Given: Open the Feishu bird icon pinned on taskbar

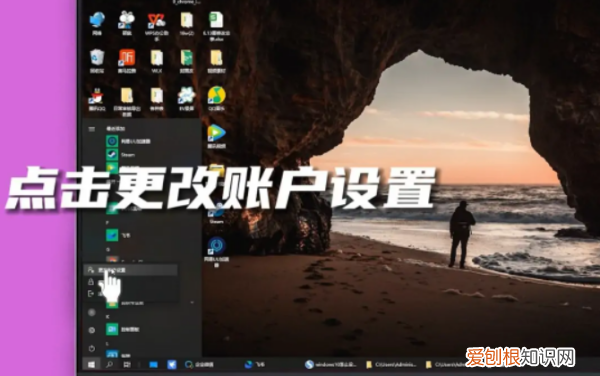Looking at the screenshot, I should click(x=172, y=365).
